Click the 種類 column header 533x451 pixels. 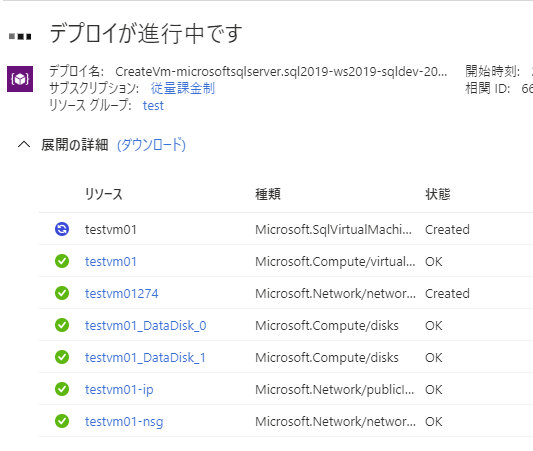click(268, 194)
